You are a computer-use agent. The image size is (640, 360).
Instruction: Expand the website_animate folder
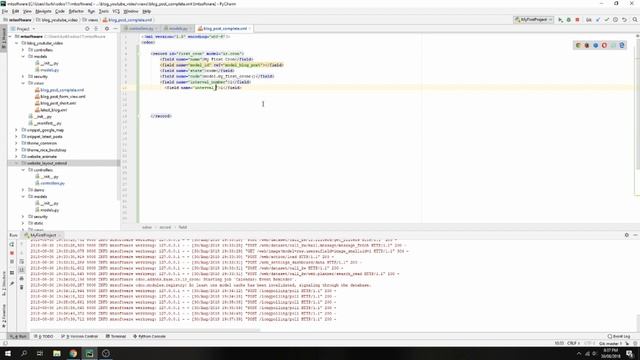pyautogui.click(x=17, y=156)
